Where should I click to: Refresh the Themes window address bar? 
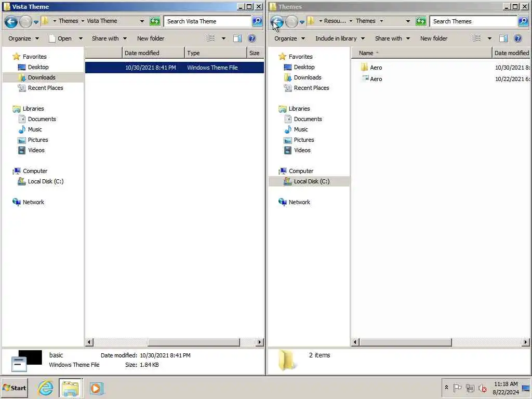tap(421, 21)
